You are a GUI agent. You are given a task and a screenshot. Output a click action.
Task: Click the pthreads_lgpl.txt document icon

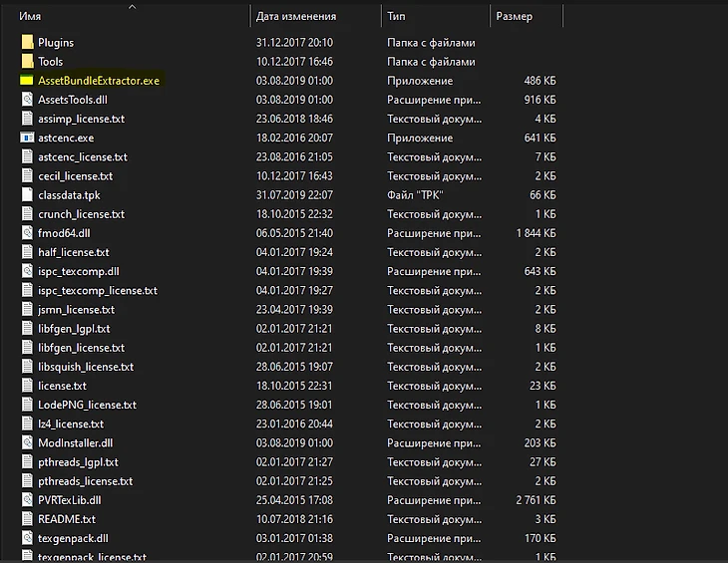27,462
